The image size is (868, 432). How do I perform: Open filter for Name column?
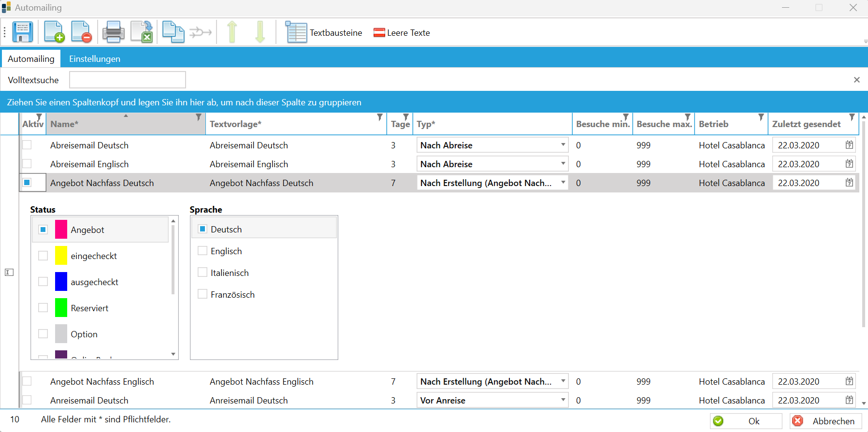(x=199, y=117)
